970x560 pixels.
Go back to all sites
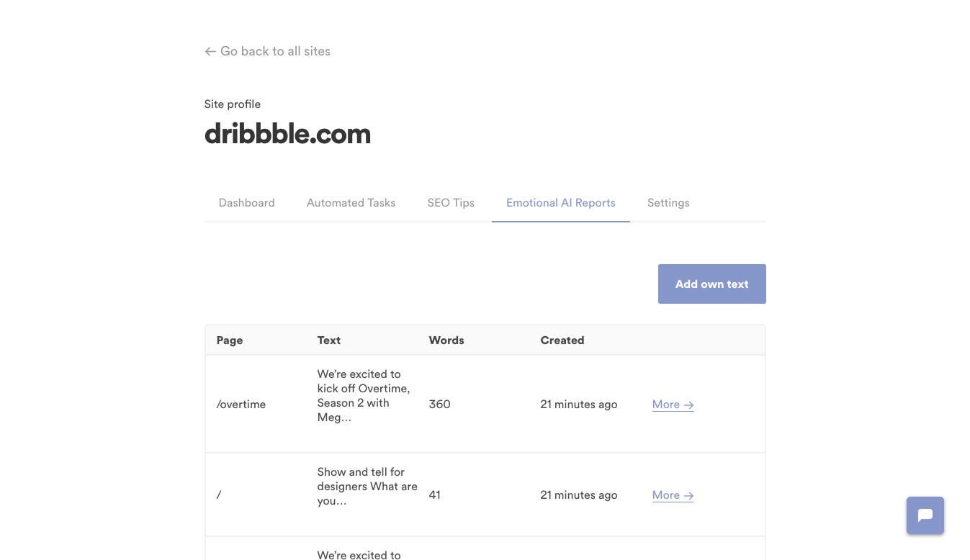[x=267, y=51]
